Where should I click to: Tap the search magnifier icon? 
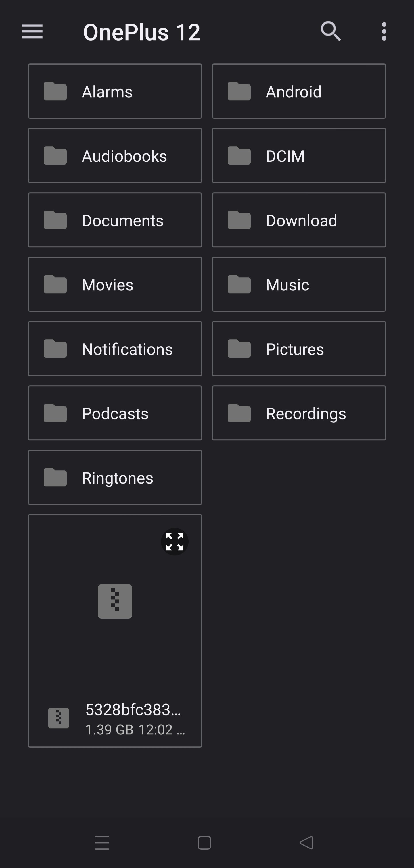click(x=331, y=31)
